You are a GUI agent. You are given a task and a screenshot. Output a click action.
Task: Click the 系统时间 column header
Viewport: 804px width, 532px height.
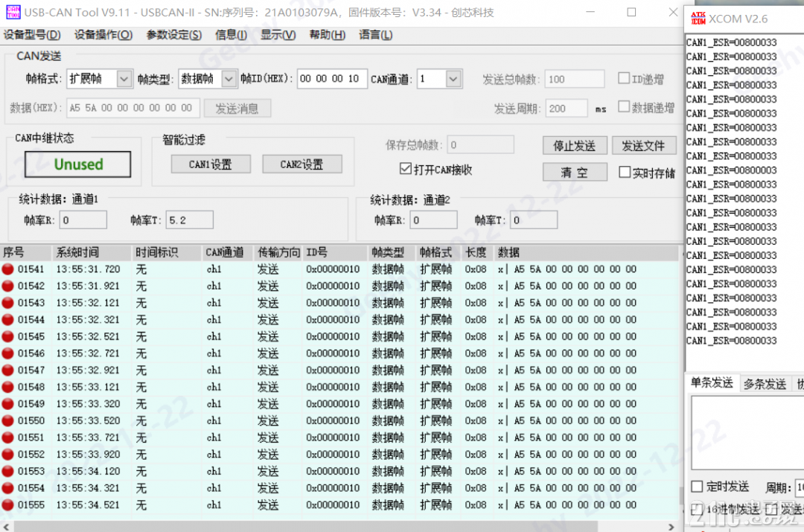(92, 253)
